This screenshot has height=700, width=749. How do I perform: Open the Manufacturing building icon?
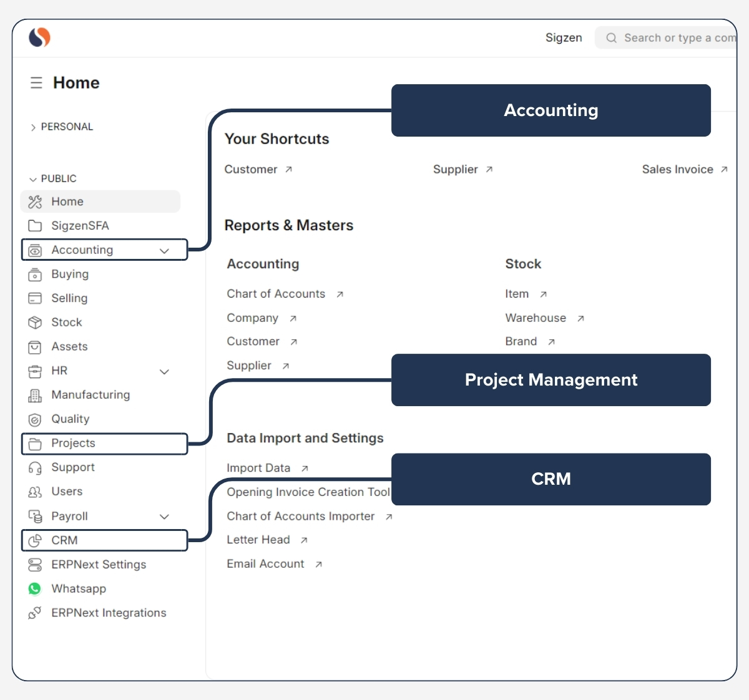point(35,395)
